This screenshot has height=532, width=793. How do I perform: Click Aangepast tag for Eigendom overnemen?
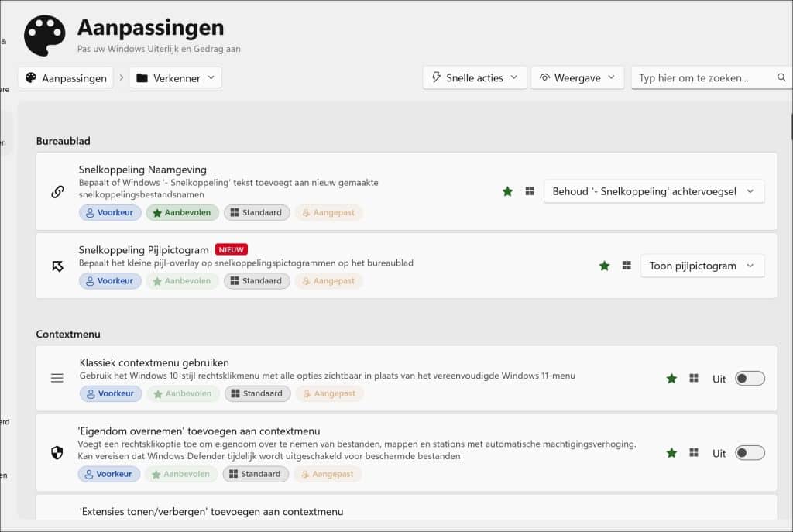click(328, 474)
